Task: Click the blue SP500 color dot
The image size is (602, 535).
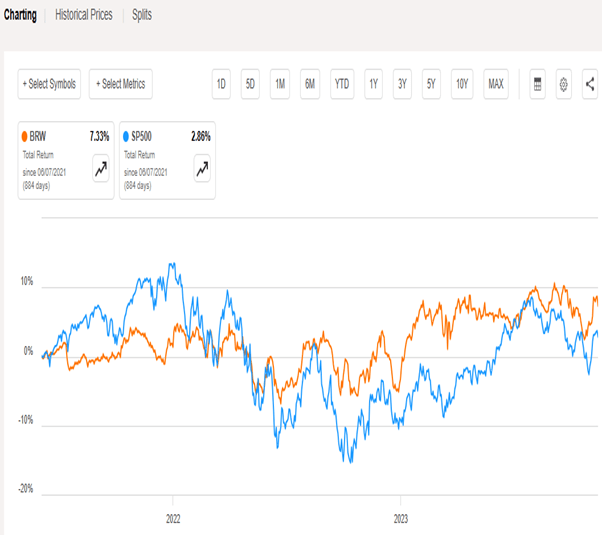Action: (x=125, y=134)
